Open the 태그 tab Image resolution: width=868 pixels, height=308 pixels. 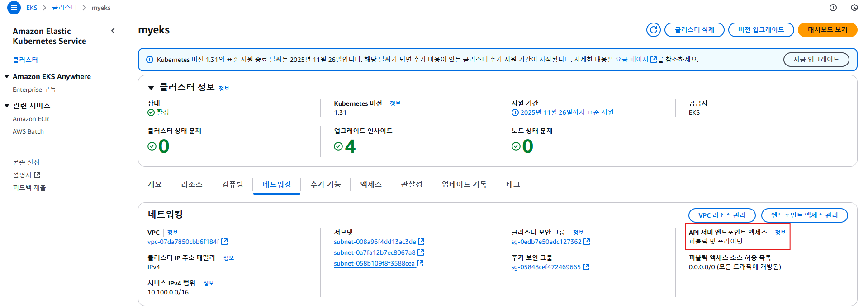point(513,184)
